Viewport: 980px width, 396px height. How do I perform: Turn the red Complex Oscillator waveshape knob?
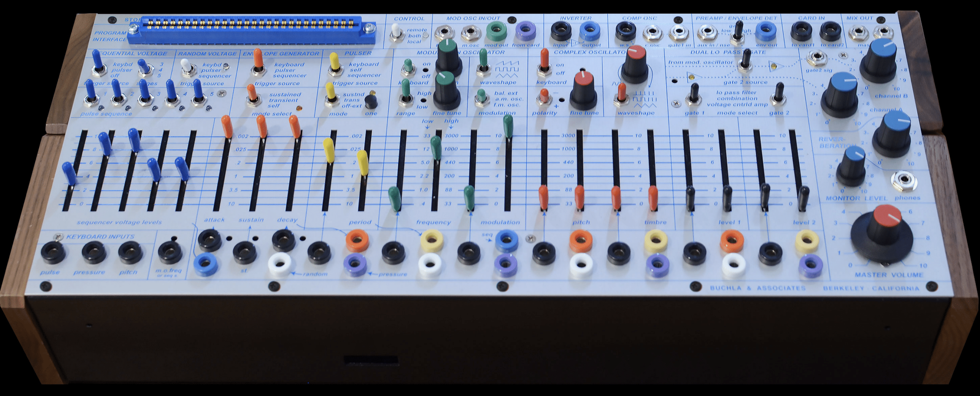[635, 64]
